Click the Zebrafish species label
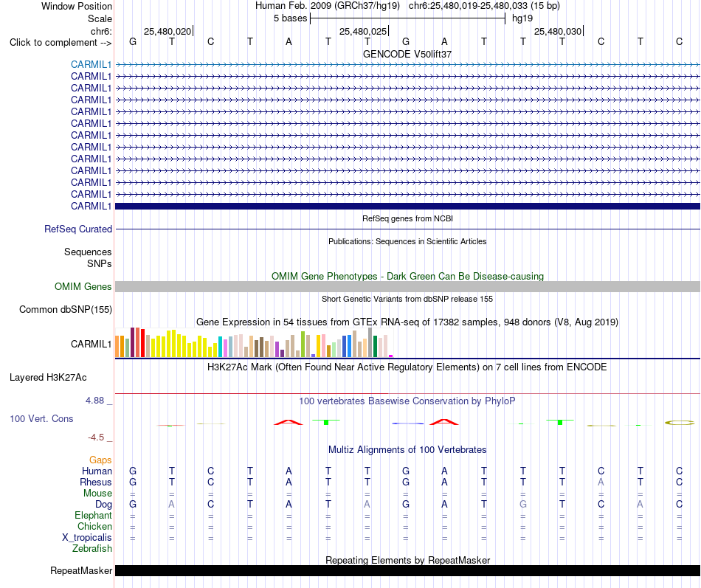701x588 pixels. (92, 548)
